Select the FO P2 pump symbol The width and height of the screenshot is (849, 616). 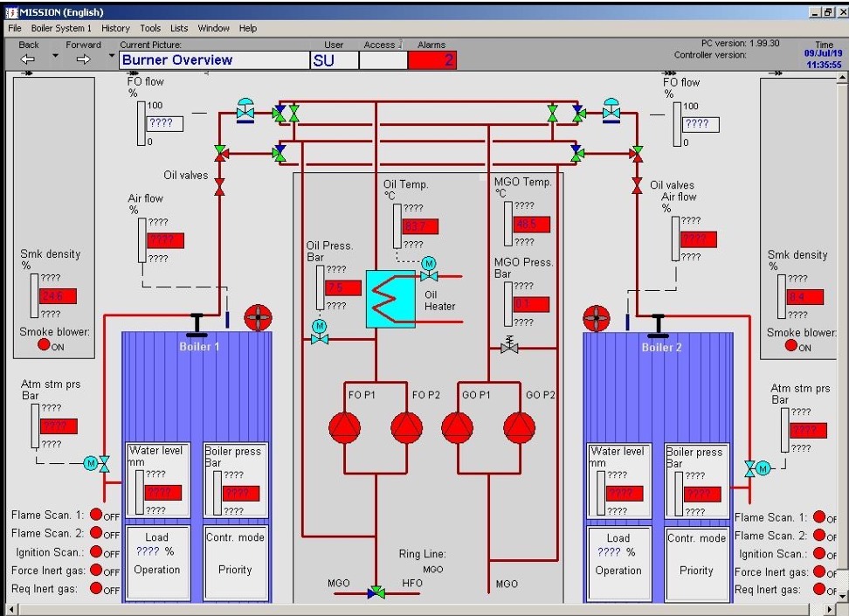click(x=407, y=427)
